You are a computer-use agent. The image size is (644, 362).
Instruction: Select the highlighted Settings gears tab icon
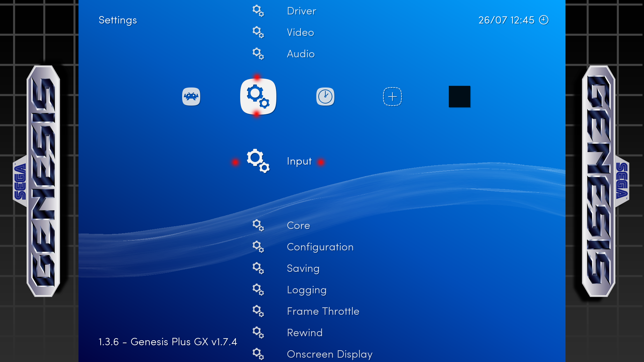[x=258, y=97]
